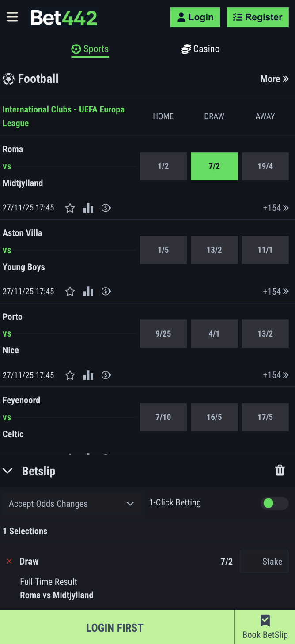Click the Stake input field
This screenshot has width=295, height=644.
(x=264, y=561)
